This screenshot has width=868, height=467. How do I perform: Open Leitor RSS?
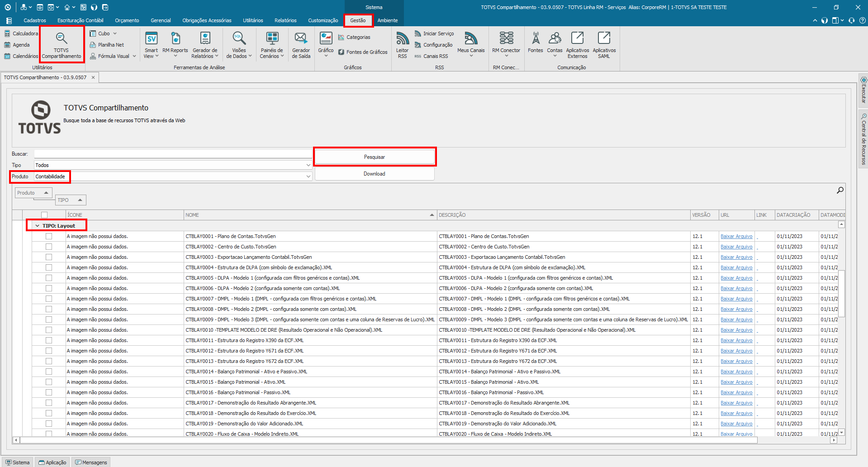click(402, 44)
